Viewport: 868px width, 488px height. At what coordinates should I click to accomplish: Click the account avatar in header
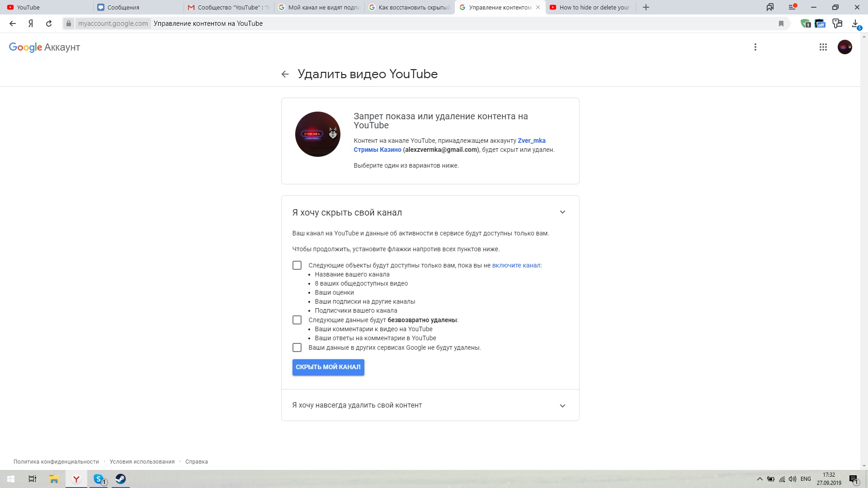point(844,47)
